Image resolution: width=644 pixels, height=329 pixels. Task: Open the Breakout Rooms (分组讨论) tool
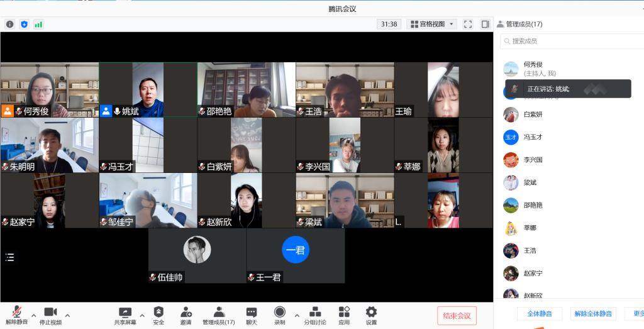point(315,315)
